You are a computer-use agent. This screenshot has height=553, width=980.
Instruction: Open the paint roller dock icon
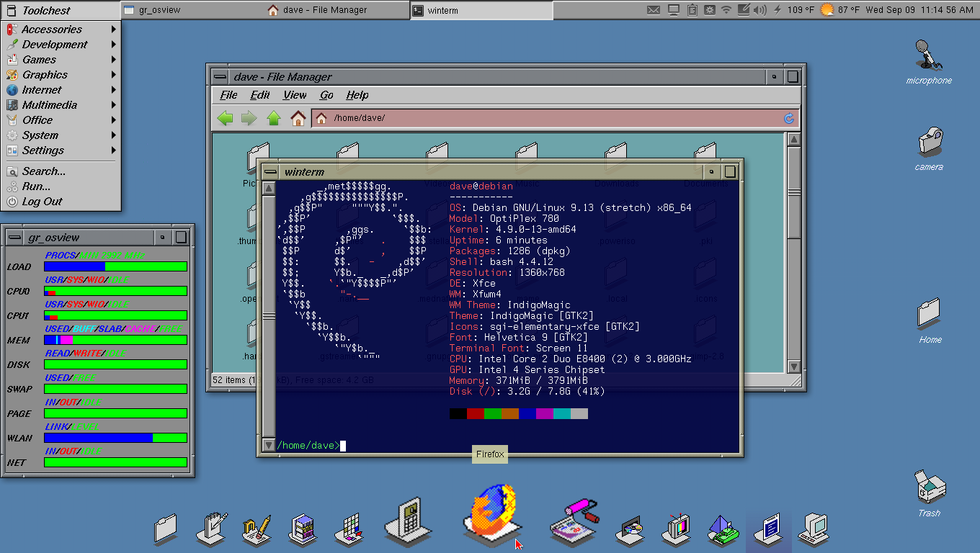click(574, 522)
